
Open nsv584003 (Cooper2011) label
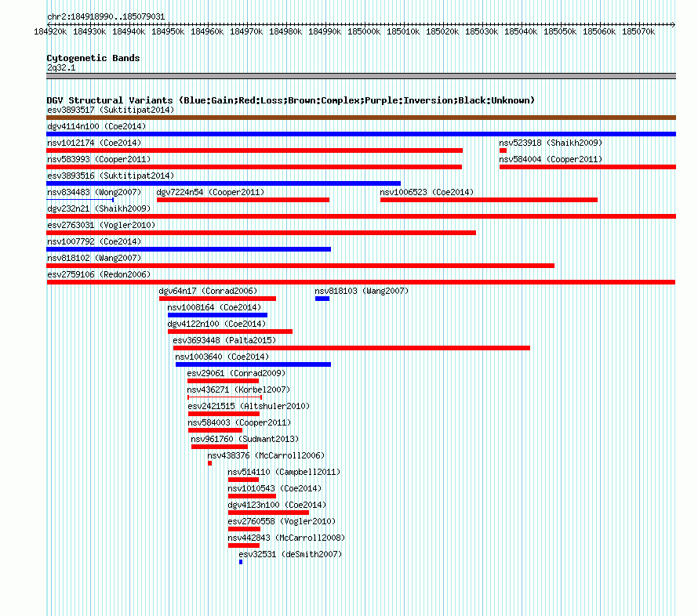(239, 422)
